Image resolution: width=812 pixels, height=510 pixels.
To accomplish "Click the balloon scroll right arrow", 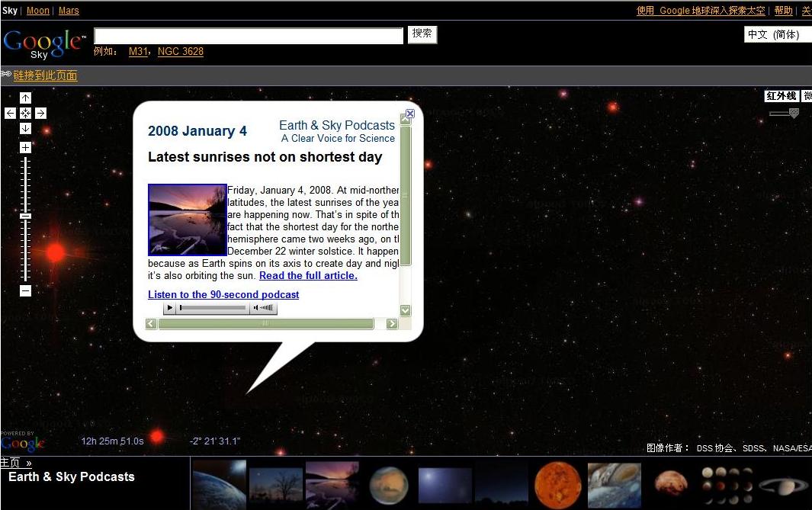I will (x=392, y=323).
